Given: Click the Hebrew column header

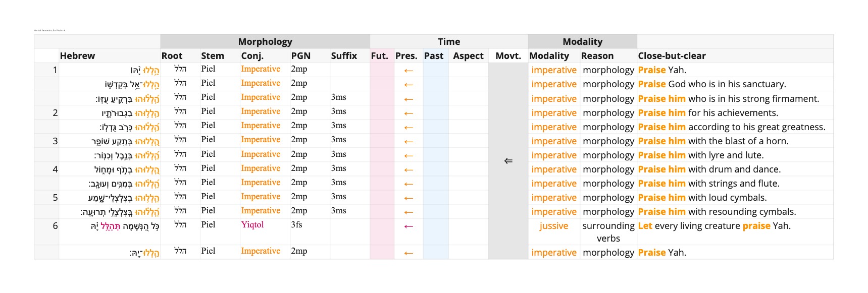Looking at the screenshot, I should (77, 56).
